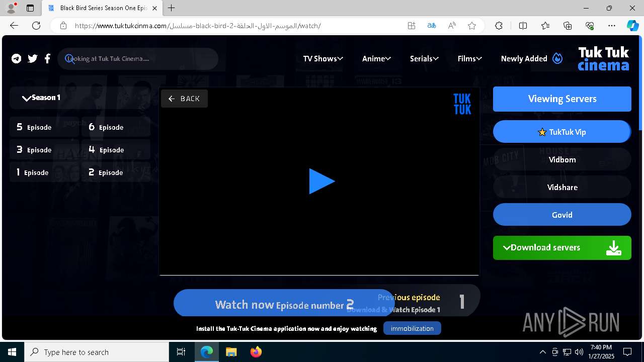Open tab actions menu icon
Screen dimensions: 644x362
point(30,8)
